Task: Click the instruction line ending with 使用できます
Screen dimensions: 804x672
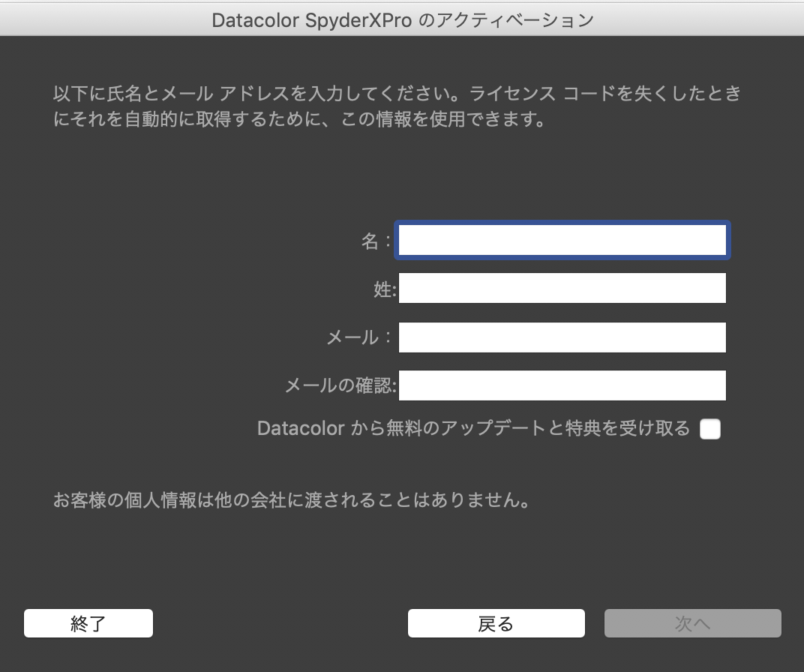Action: [298, 119]
